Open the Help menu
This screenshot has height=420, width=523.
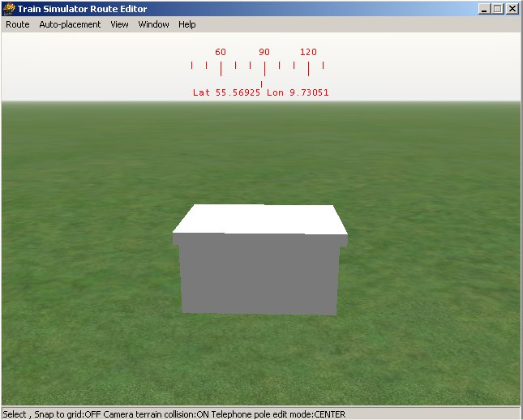pyautogui.click(x=186, y=24)
